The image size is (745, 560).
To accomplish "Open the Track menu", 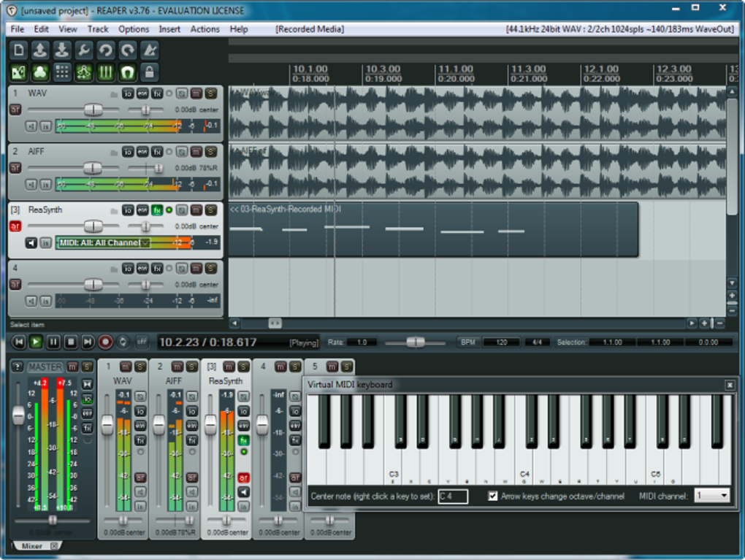I will click(x=98, y=29).
